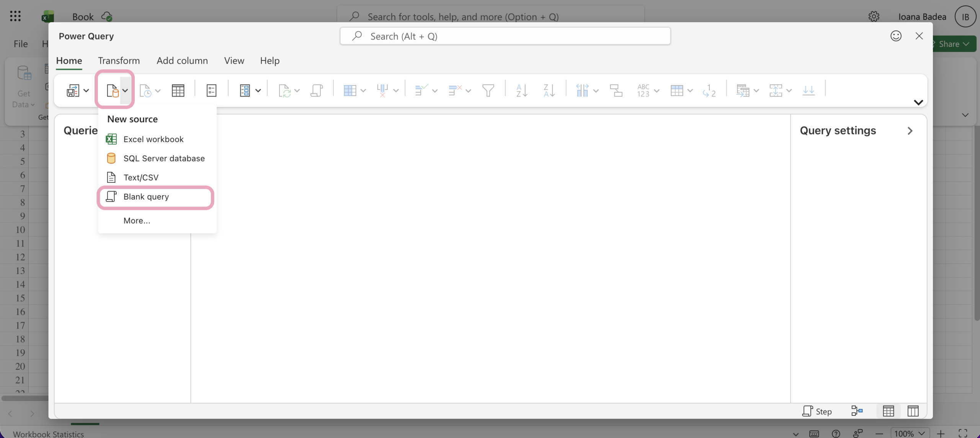Click the Manage parameters icon
This screenshot has width=980, height=438.
(245, 91)
